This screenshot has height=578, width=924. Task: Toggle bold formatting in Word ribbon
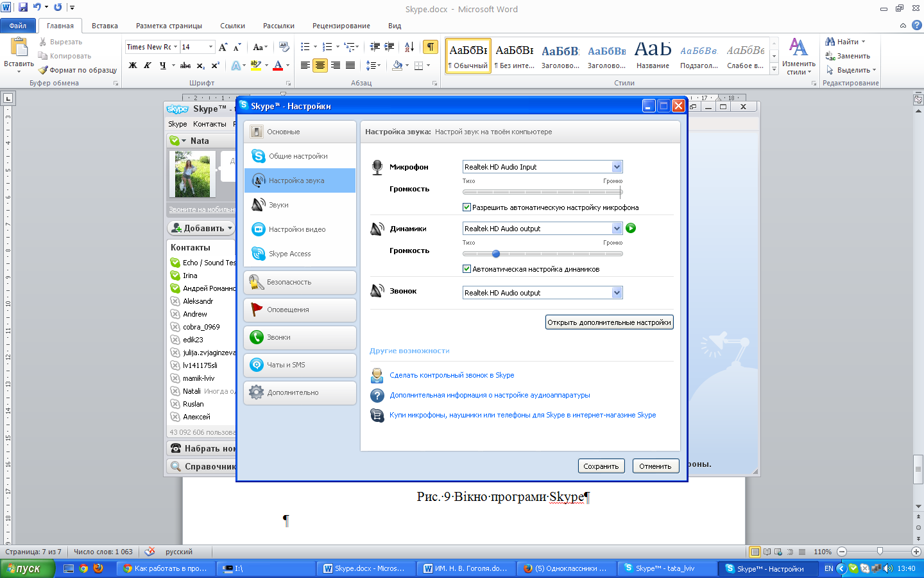point(133,66)
